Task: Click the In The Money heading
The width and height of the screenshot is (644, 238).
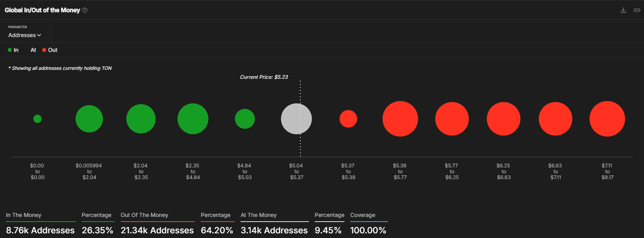Action: click(x=23, y=215)
